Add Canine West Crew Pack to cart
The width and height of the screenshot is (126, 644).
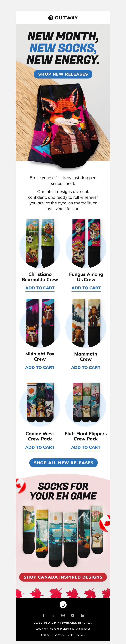tap(40, 447)
